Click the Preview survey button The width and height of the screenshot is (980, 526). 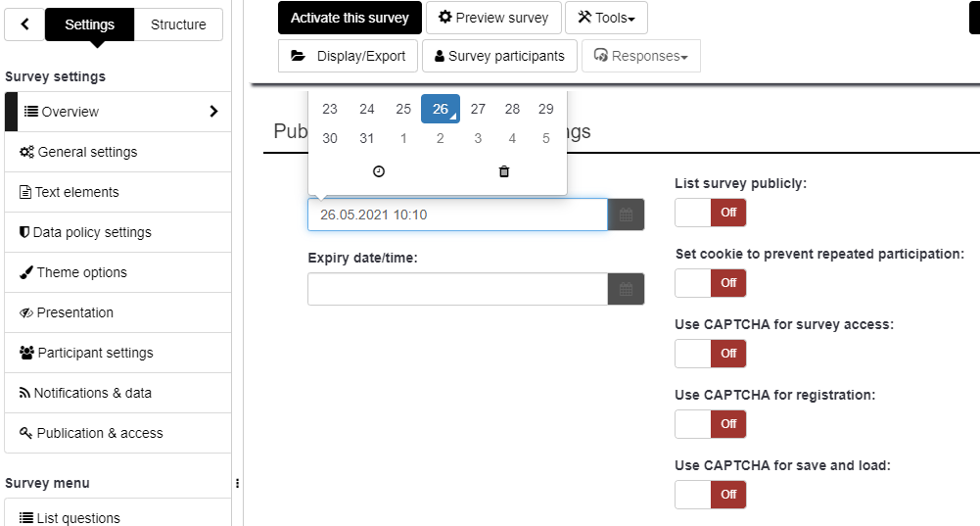[493, 18]
